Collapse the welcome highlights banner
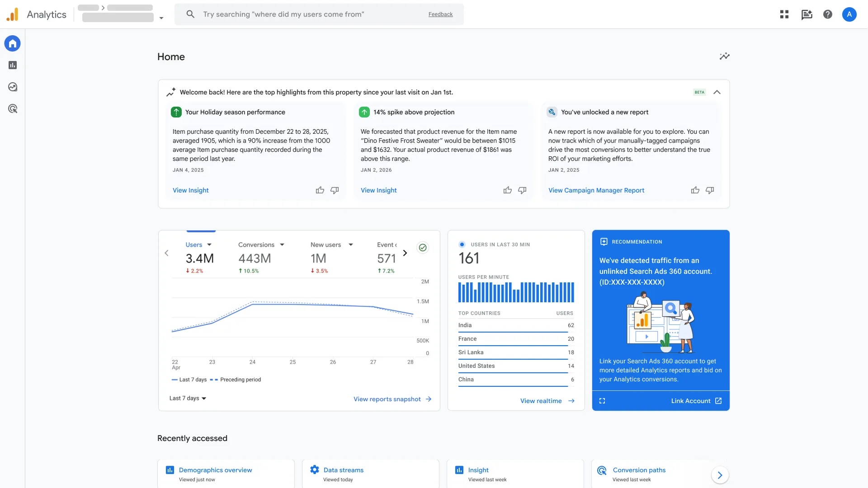 click(717, 92)
